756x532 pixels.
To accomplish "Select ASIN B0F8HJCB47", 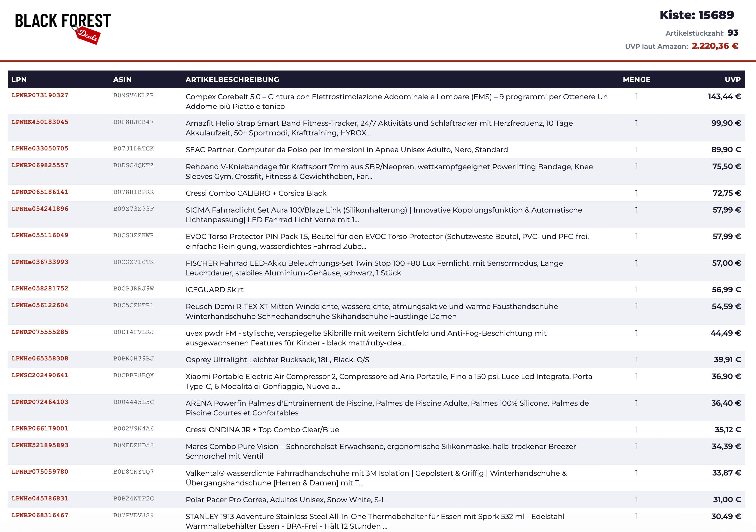I will (x=133, y=122).
